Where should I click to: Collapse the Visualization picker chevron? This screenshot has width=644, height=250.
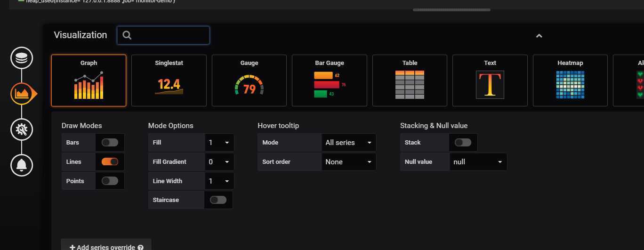coord(539,36)
